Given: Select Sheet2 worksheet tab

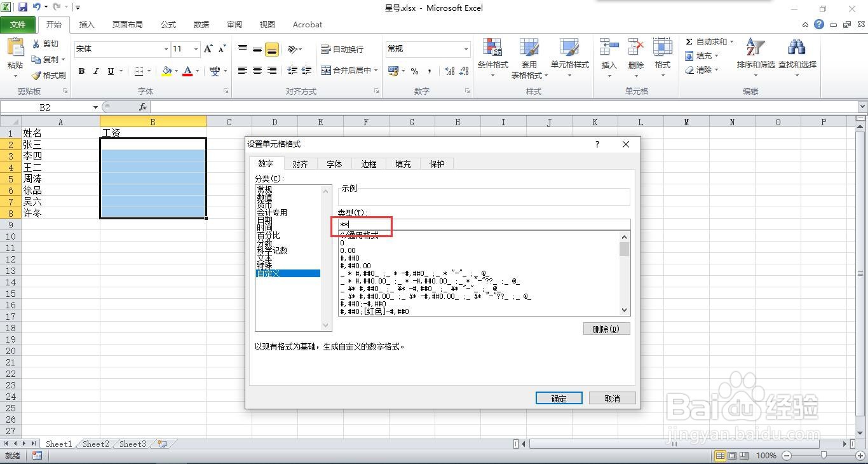Looking at the screenshot, I should click(x=96, y=444).
